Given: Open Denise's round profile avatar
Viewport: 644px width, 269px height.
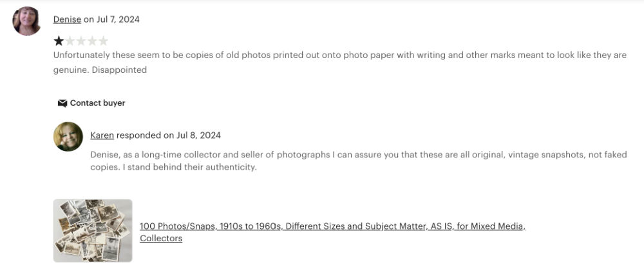Looking at the screenshot, I should pyautogui.click(x=27, y=21).
